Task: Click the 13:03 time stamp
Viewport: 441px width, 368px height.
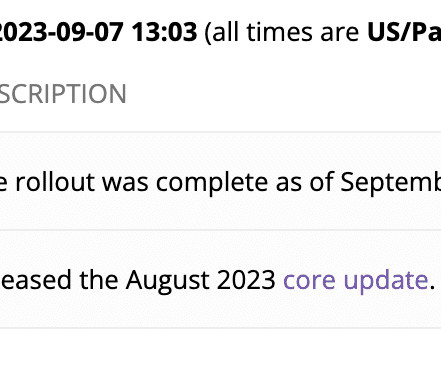Action: 164,32
